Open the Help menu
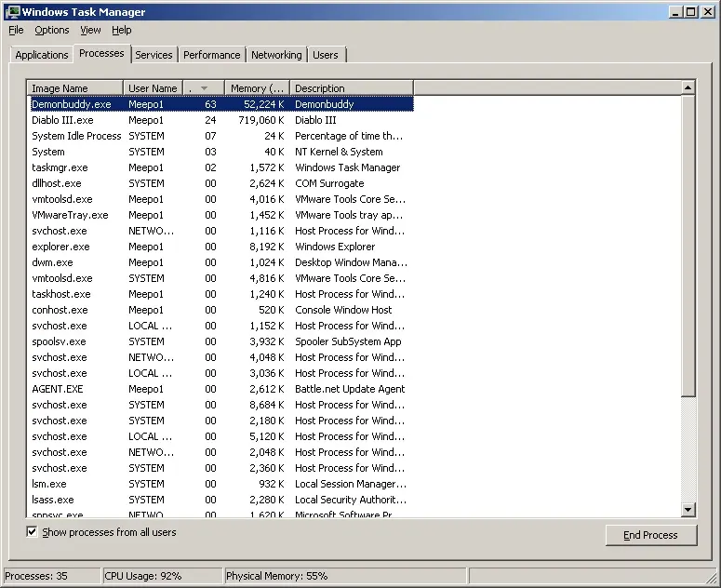 coord(122,30)
